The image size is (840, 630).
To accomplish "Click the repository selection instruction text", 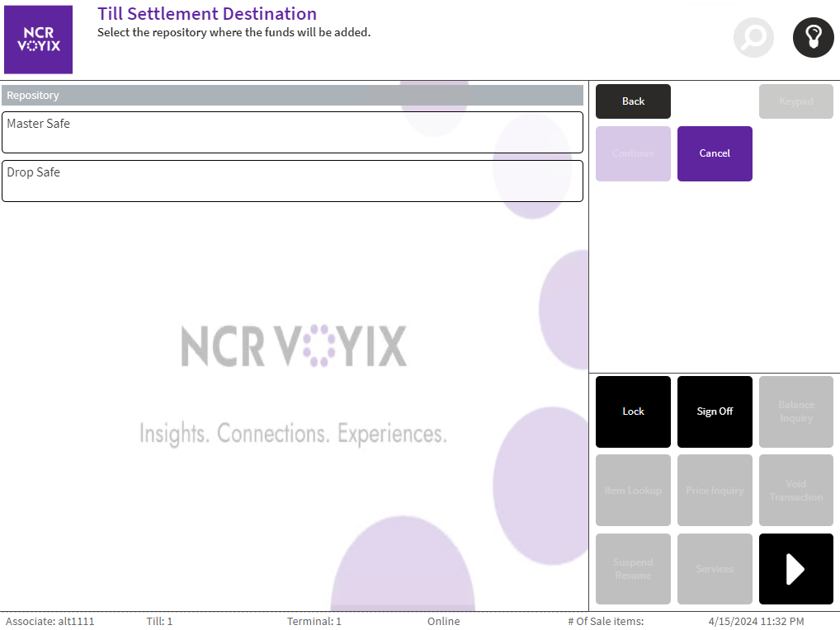I will (x=234, y=33).
